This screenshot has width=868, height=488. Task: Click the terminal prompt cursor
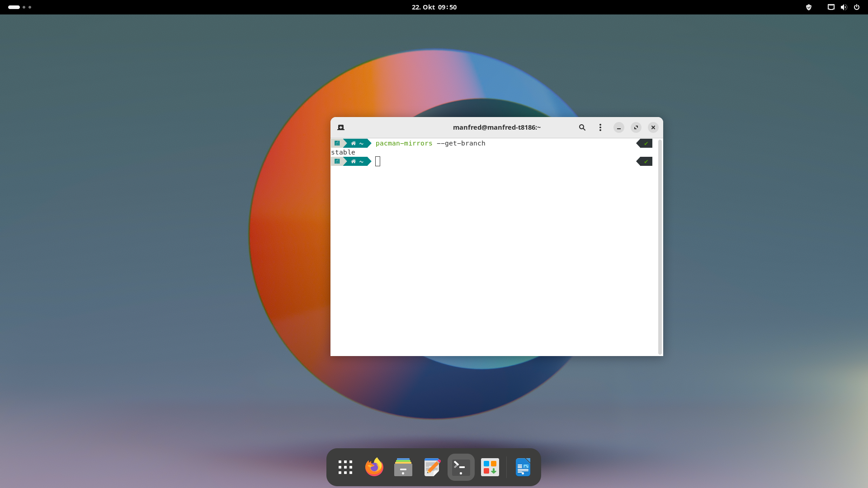[378, 161]
